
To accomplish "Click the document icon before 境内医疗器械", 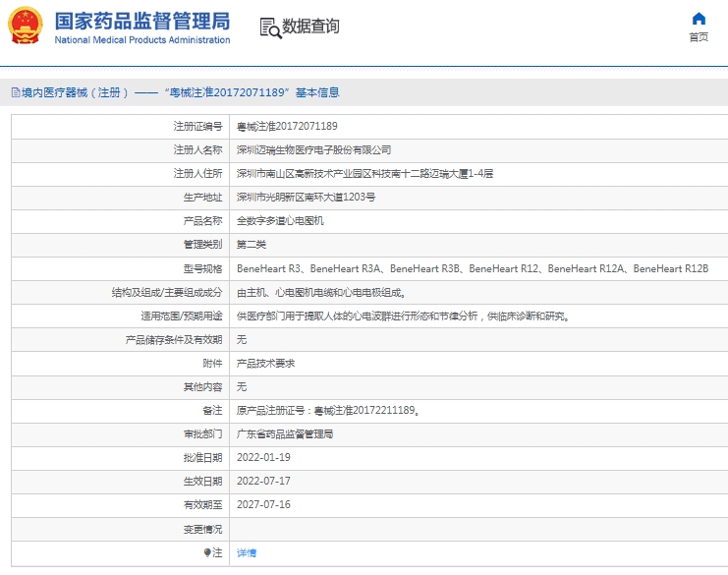I will coord(15,92).
